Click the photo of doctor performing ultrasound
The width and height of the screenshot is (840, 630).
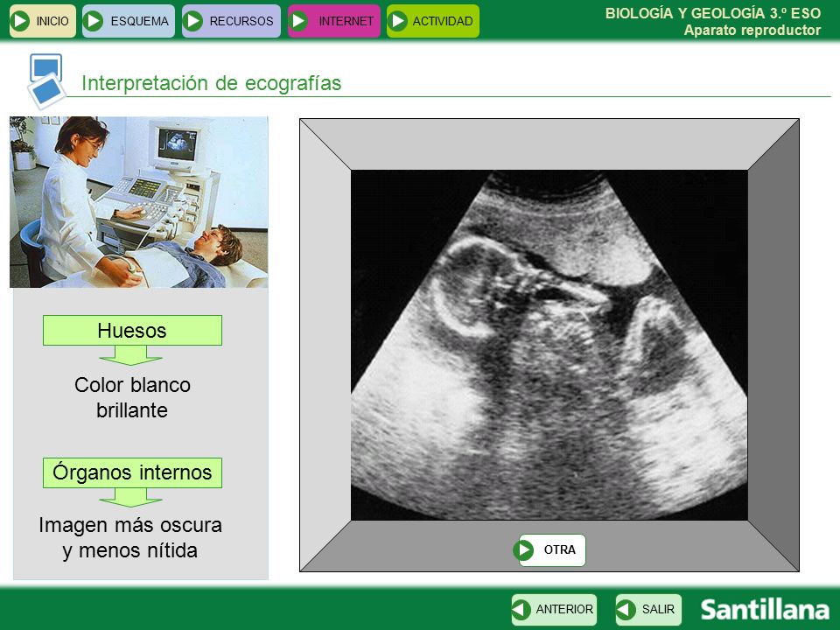[x=139, y=202]
